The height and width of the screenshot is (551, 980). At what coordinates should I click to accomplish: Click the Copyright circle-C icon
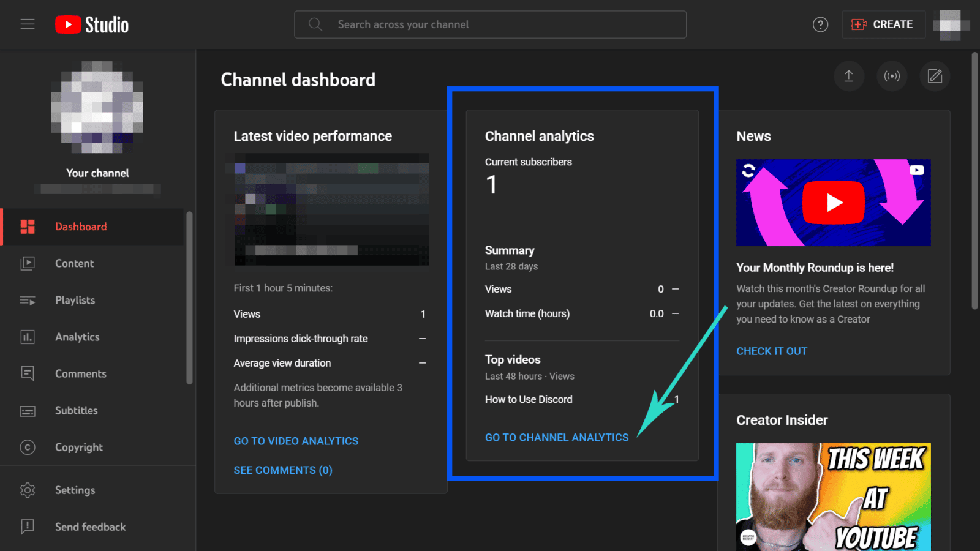pyautogui.click(x=28, y=448)
